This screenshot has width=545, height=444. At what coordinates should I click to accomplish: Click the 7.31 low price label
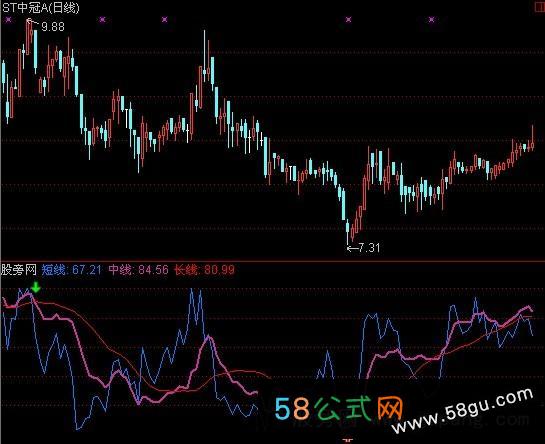pos(369,248)
